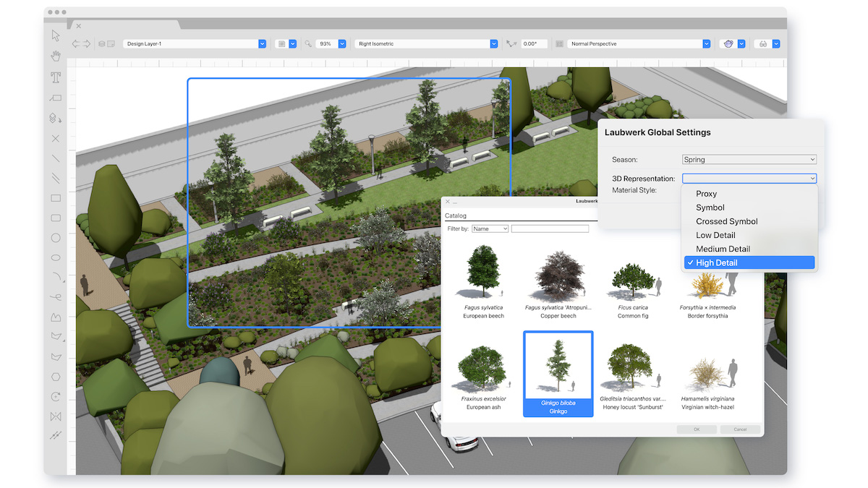
Task: Select the Mirror tool icon
Action: [x=54, y=416]
